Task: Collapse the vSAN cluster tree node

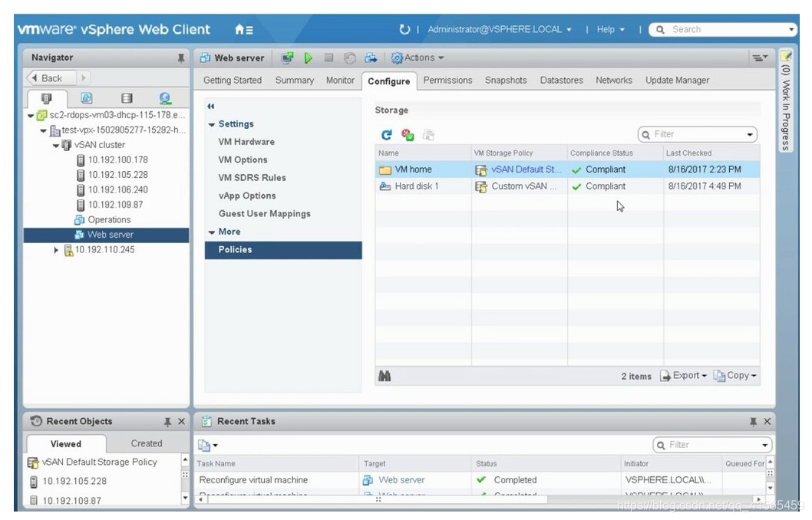Action: click(56, 146)
